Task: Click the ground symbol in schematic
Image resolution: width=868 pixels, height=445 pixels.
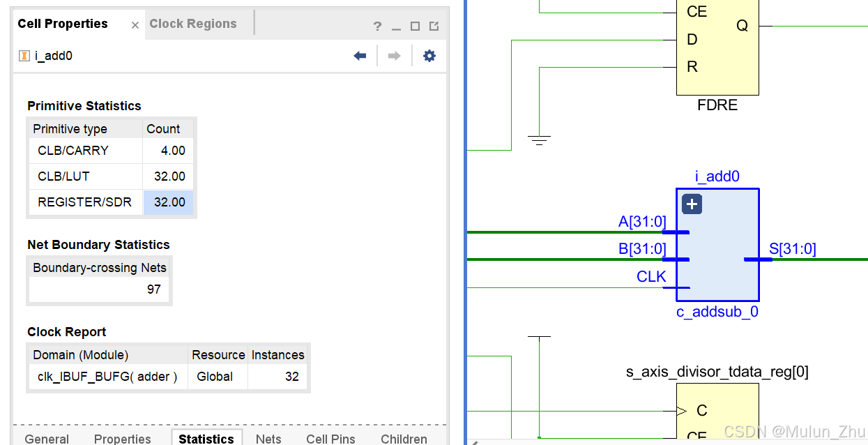Action: (x=539, y=139)
